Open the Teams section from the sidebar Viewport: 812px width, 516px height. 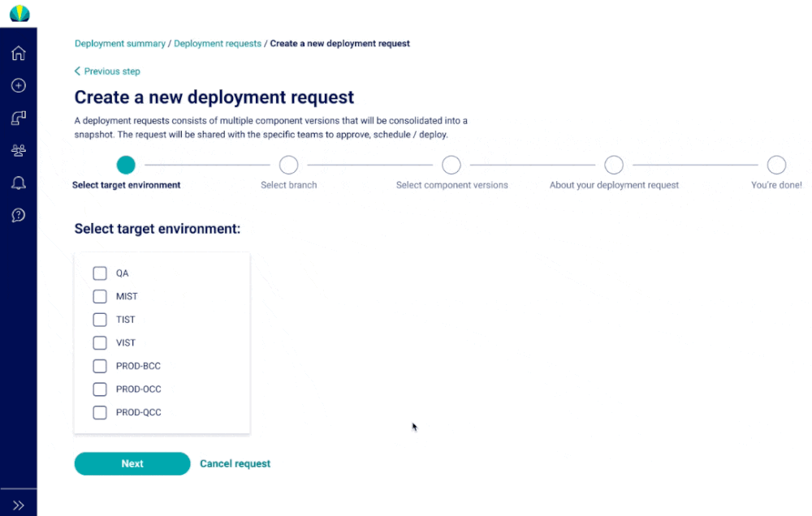[18, 150]
